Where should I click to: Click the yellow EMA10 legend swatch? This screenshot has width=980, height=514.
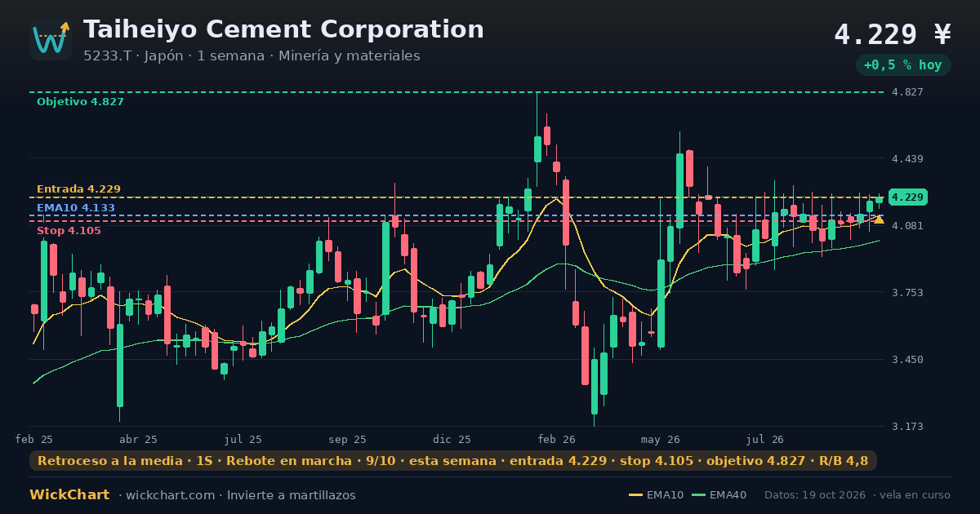635,495
